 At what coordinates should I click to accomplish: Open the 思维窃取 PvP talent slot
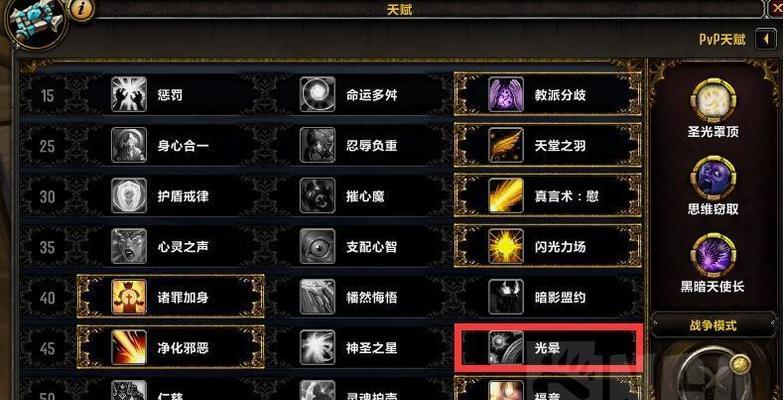point(713,178)
